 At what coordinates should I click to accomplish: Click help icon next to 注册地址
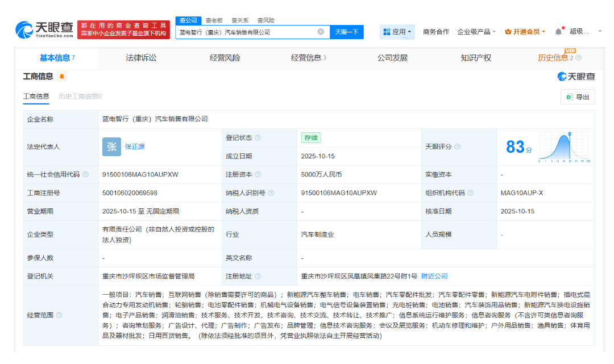coord(258,277)
